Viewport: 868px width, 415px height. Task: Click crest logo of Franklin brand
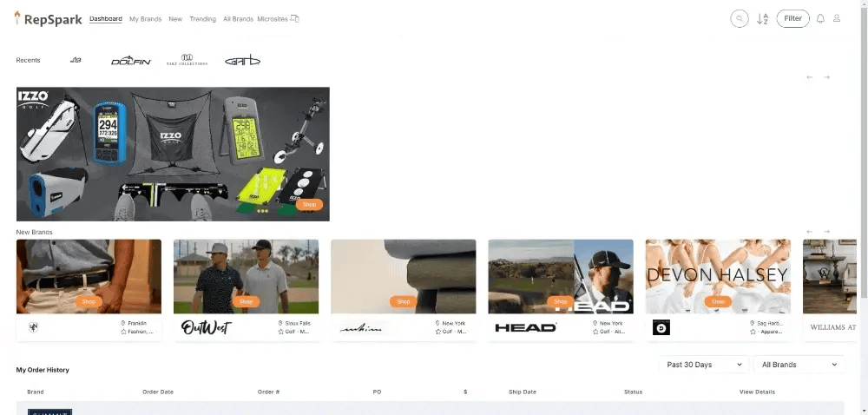point(33,327)
